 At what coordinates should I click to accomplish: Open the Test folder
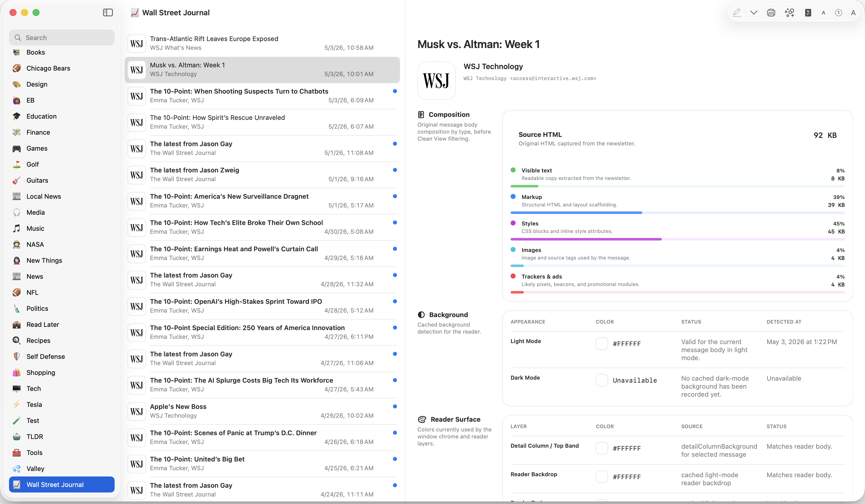62,420
